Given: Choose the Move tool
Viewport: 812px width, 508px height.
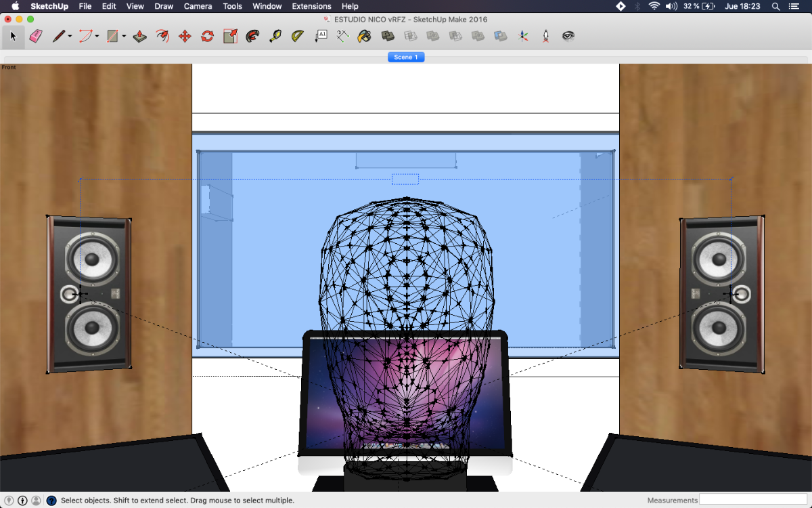Looking at the screenshot, I should [185, 36].
